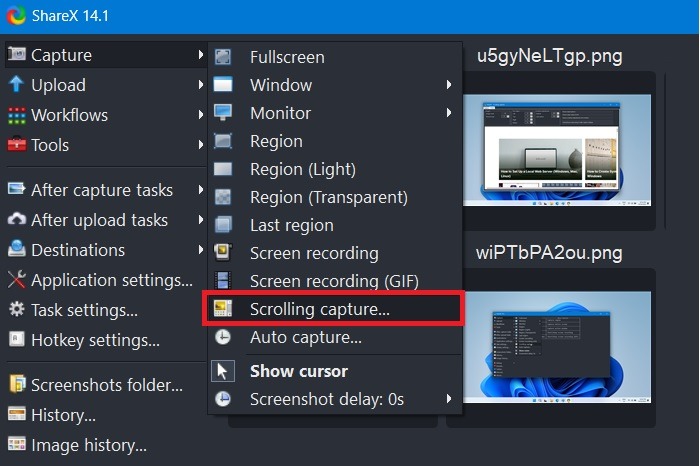Click the Scrolling capture icon
700x466 pixels.
click(x=223, y=308)
